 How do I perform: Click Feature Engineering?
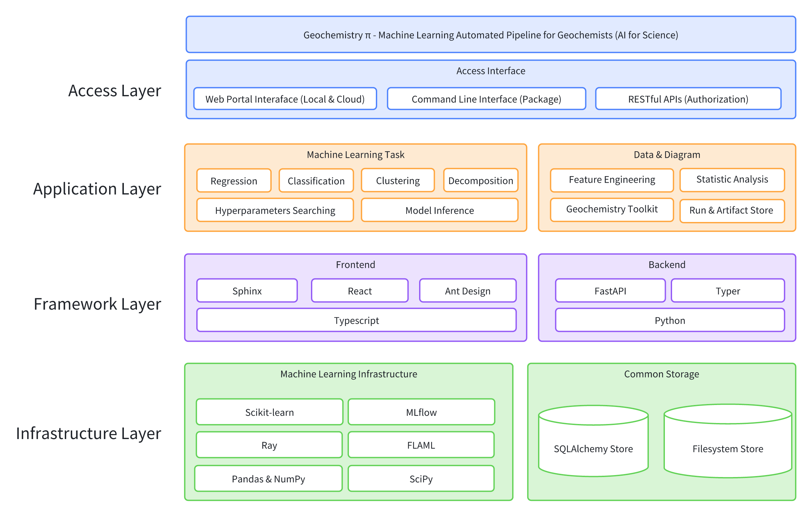coord(612,180)
